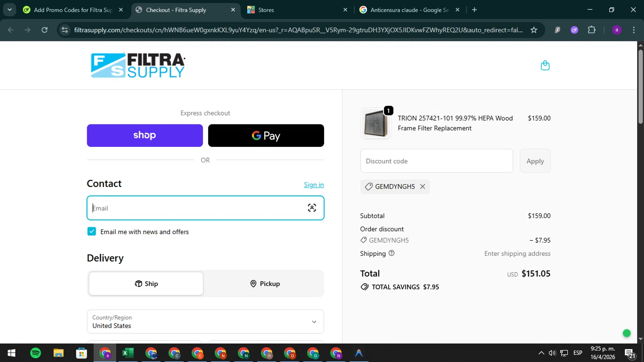
Task: Open Microsoft Store from the taskbar
Action: click(82, 353)
